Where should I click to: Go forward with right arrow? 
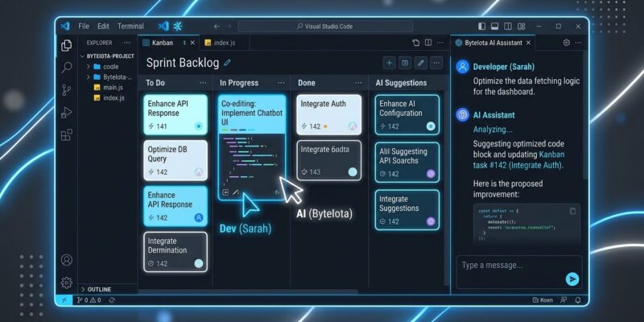coord(229,27)
